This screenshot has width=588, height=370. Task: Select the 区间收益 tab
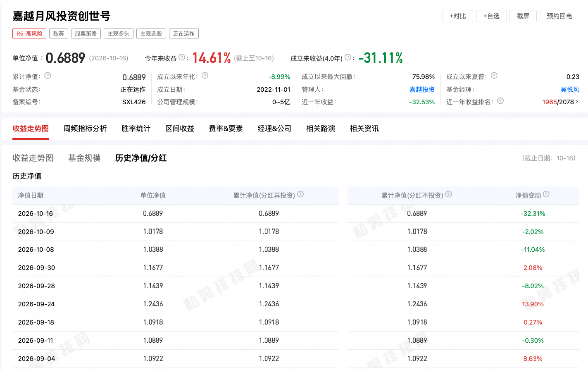[180, 129]
